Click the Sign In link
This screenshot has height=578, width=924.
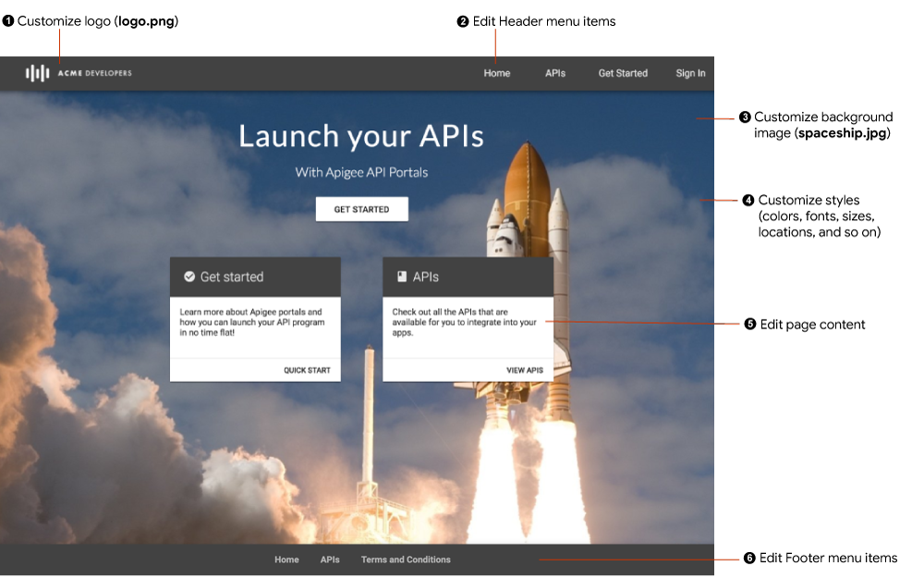pos(690,73)
